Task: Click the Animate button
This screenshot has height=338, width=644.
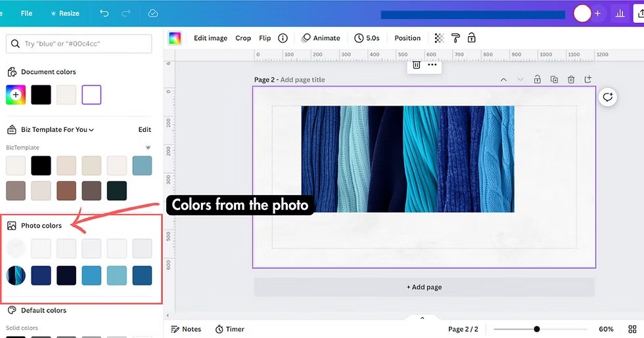Action: click(321, 38)
